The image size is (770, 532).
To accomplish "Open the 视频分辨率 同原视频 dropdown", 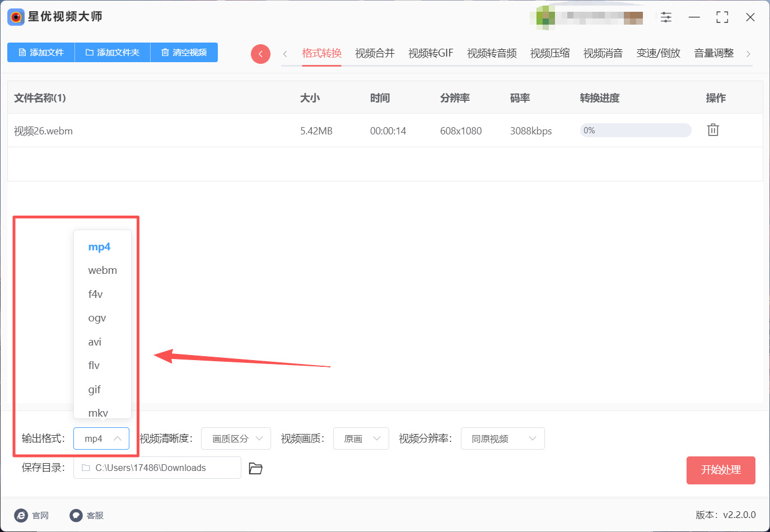I will 503,438.
